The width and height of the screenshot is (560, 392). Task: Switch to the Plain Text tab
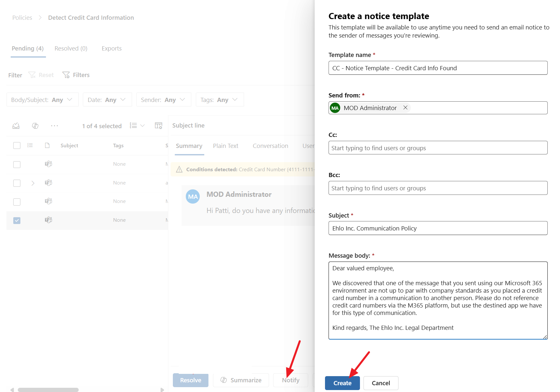point(226,146)
